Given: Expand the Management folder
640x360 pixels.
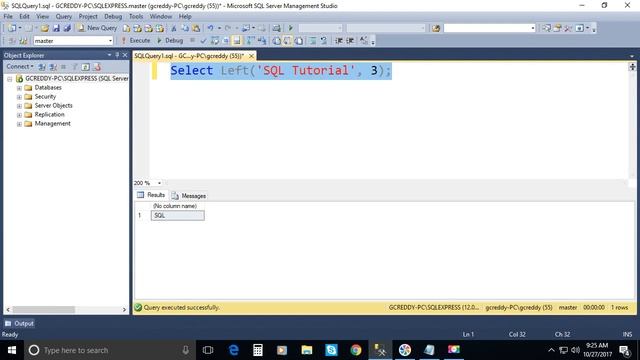Looking at the screenshot, I should 19,124.
